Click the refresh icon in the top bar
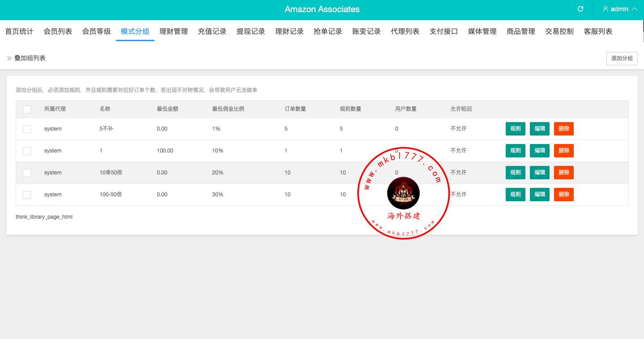Image resolution: width=644 pixels, height=339 pixels. pyautogui.click(x=580, y=9)
